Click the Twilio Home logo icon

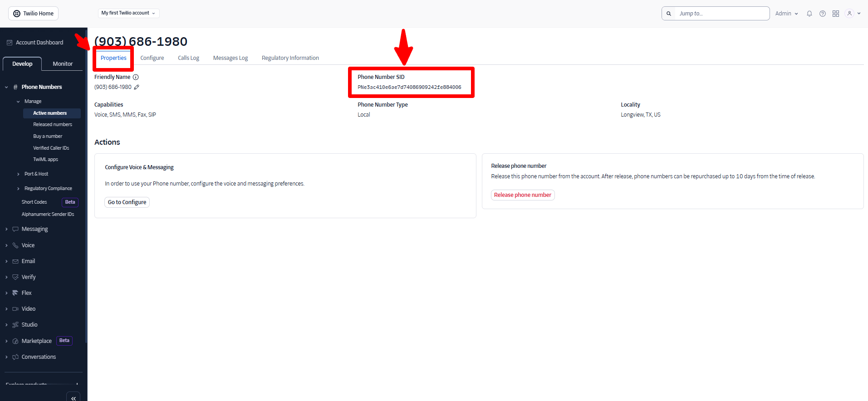point(17,14)
